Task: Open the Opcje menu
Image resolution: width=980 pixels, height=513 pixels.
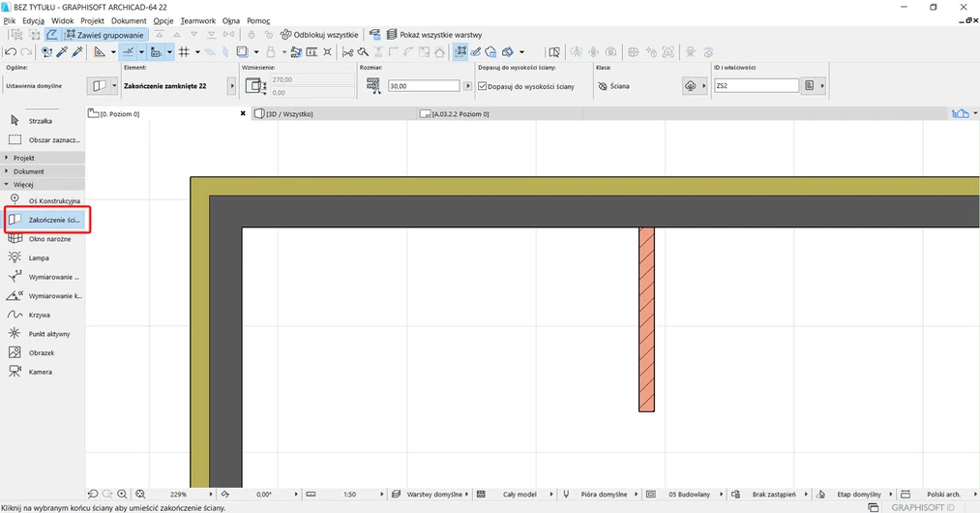Action: coord(163,20)
